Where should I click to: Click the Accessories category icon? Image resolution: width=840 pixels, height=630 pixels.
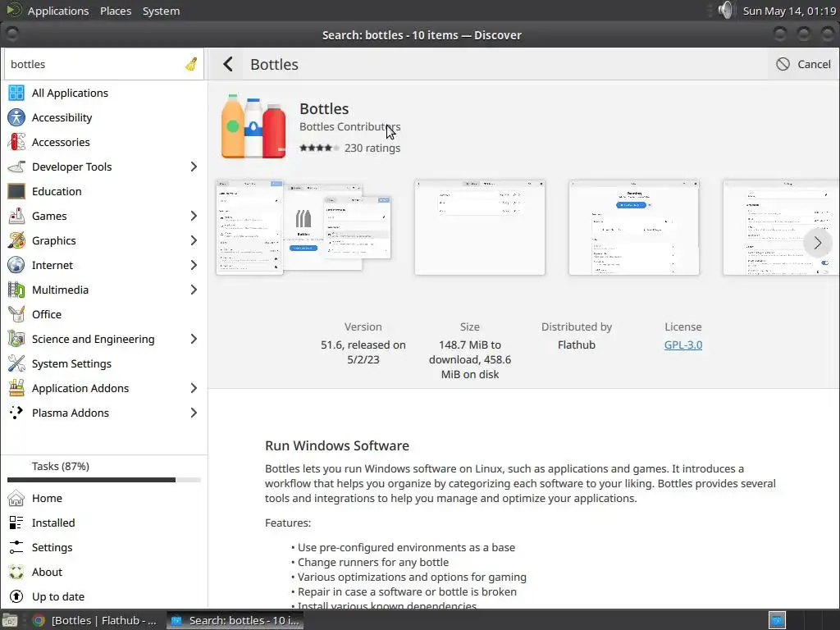coord(16,142)
